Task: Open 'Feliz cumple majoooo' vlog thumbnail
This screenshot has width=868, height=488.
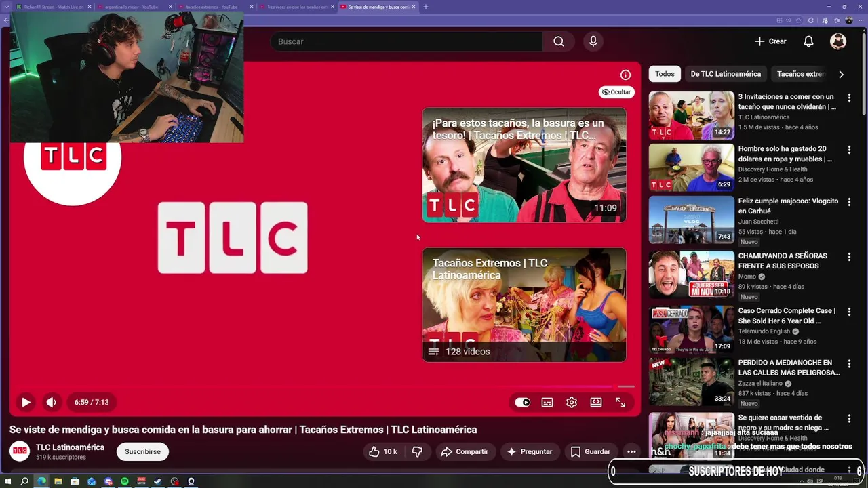Action: 691,220
